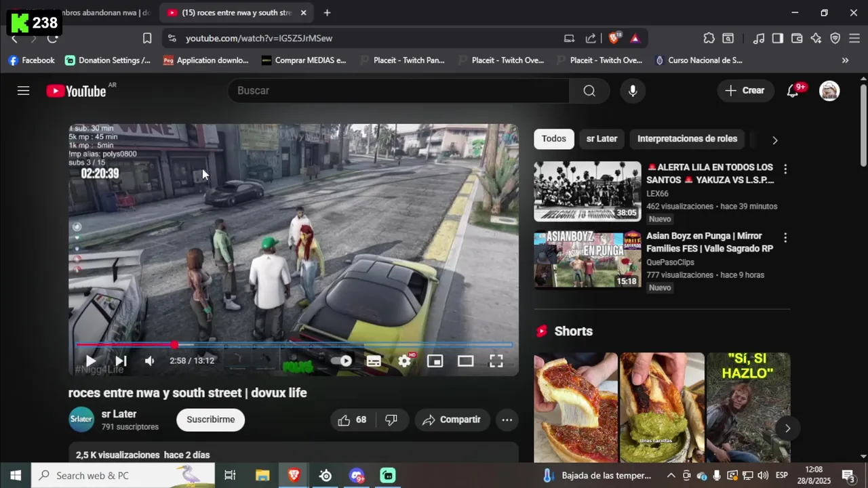Open Brave Rewards triangle icon

pyautogui.click(x=635, y=39)
